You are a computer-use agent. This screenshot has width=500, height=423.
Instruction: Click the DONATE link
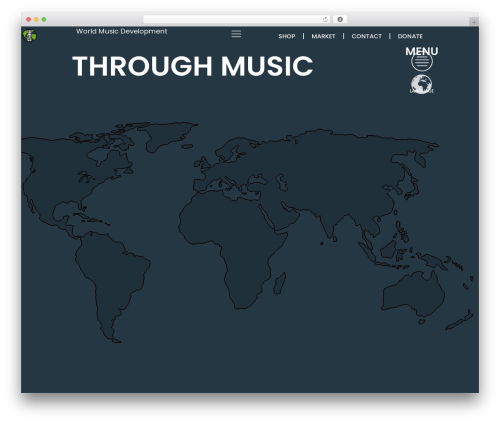tap(410, 36)
